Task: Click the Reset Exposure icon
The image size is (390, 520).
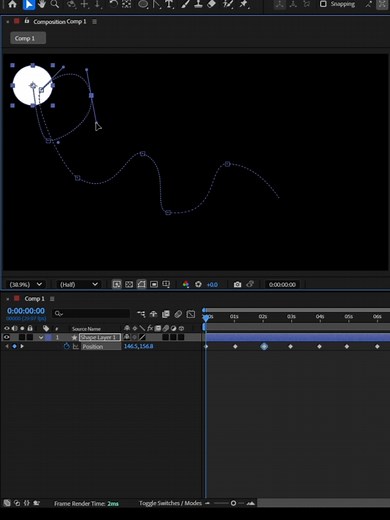Action: tap(198, 284)
